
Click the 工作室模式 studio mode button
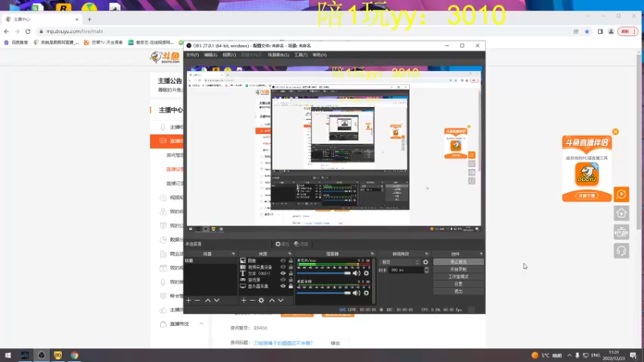458,277
